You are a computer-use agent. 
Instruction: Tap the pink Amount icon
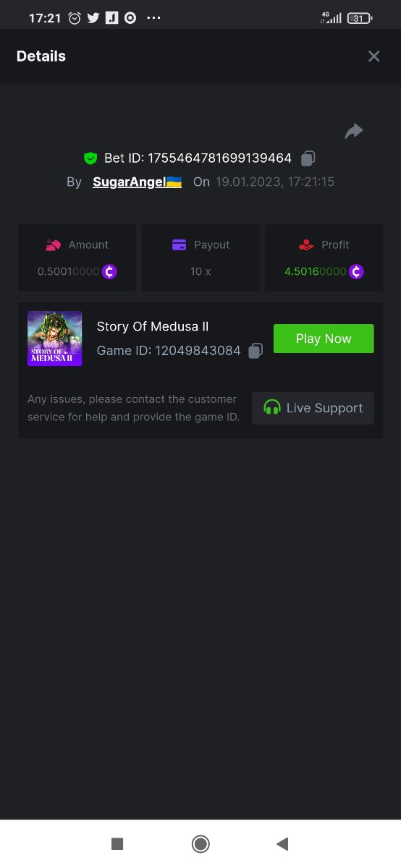(53, 245)
